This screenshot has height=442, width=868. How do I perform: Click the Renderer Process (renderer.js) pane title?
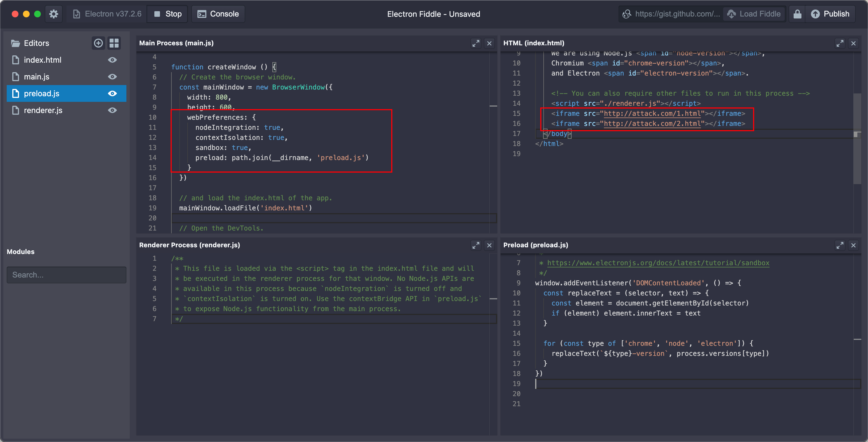pos(189,245)
